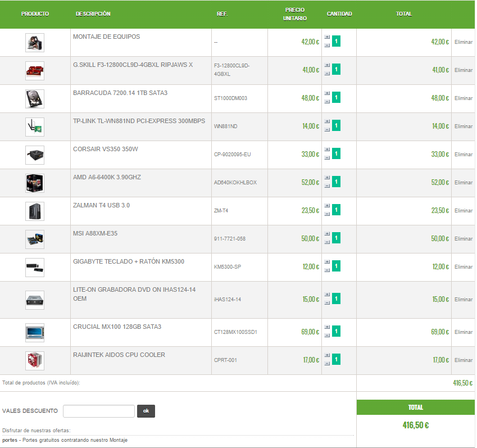The image size is (477, 448).
Task: Select quantity box for CORSAIR VS350
Action: (336, 153)
